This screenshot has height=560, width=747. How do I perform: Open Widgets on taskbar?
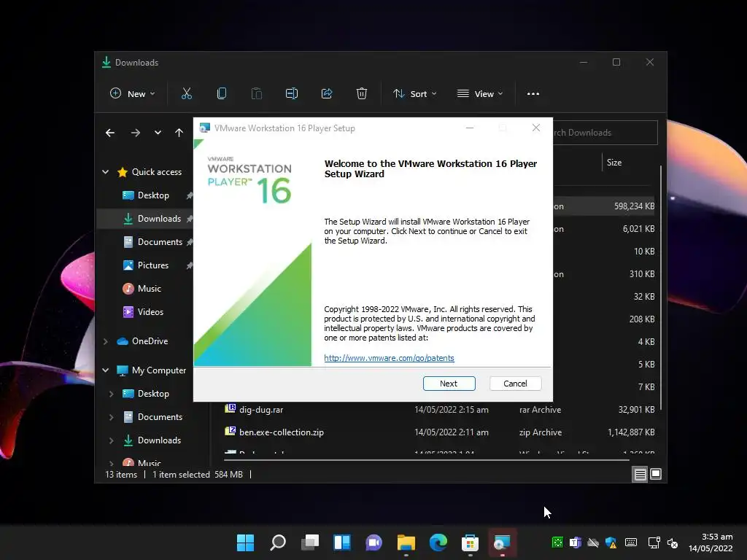(x=342, y=542)
